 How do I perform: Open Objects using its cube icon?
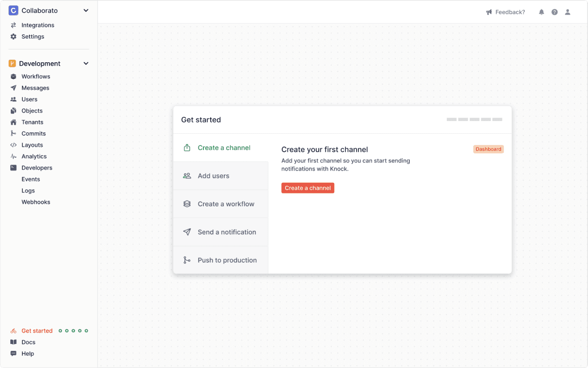click(13, 111)
